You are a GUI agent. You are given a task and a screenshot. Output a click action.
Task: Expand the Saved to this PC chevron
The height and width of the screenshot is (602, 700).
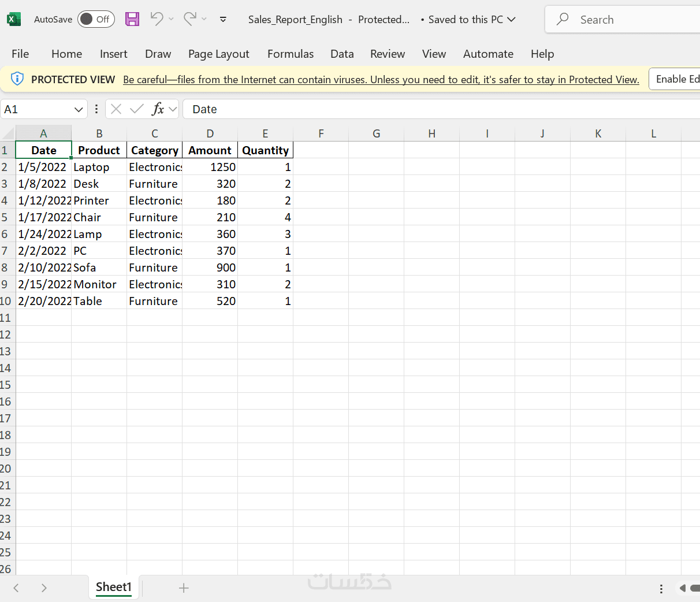511,20
